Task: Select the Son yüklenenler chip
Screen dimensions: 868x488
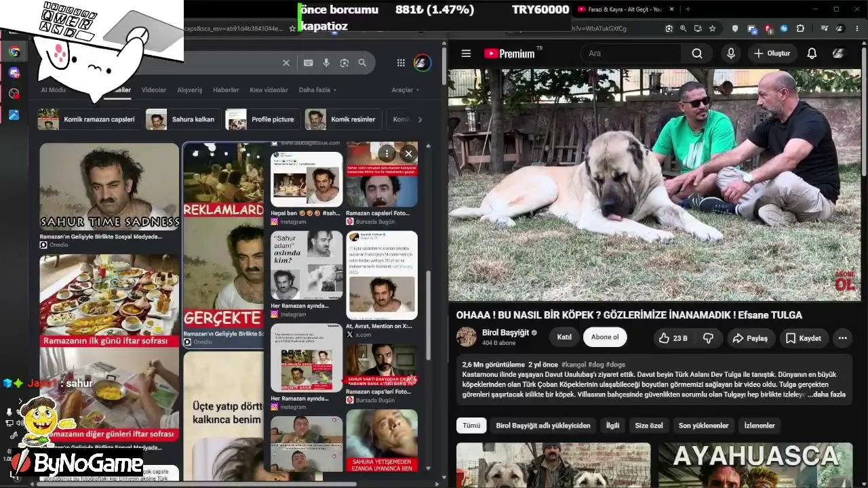Action: (x=703, y=426)
